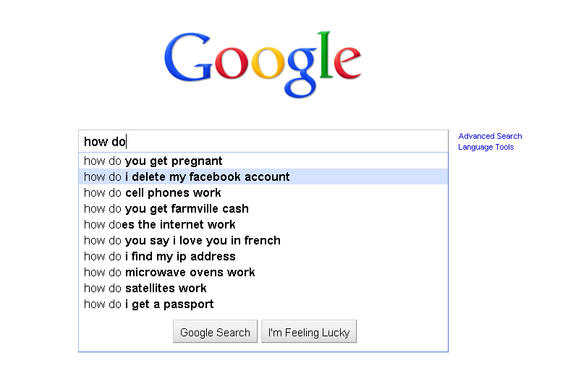This screenshot has width=581, height=392.
Task: Pick 'how do microwave ovens work' suggestion
Action: 263,273
